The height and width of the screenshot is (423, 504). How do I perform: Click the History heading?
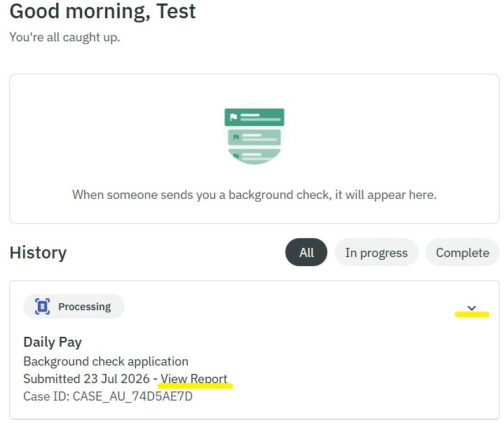click(x=39, y=252)
